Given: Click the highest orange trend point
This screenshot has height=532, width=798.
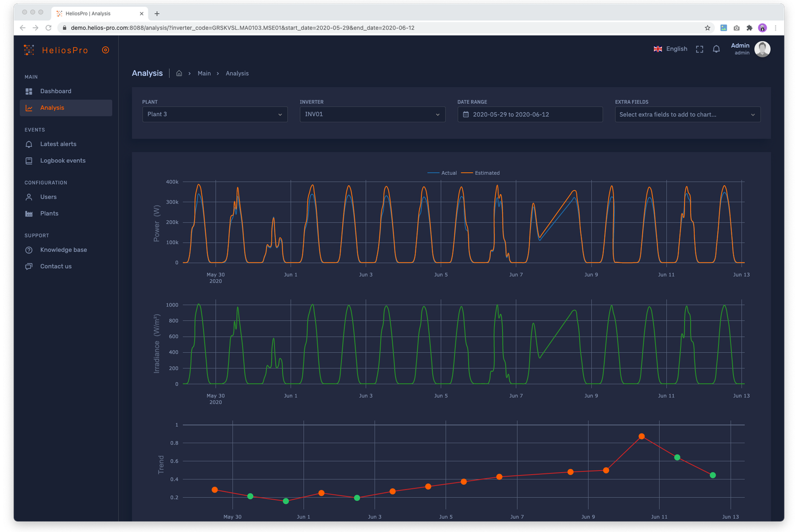Looking at the screenshot, I should [642, 436].
